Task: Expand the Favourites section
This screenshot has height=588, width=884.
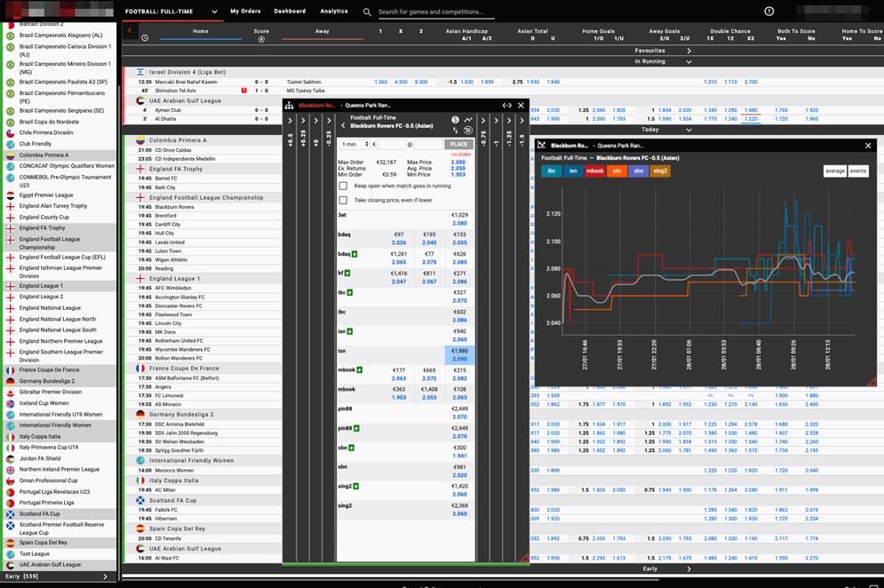Action: (x=689, y=51)
